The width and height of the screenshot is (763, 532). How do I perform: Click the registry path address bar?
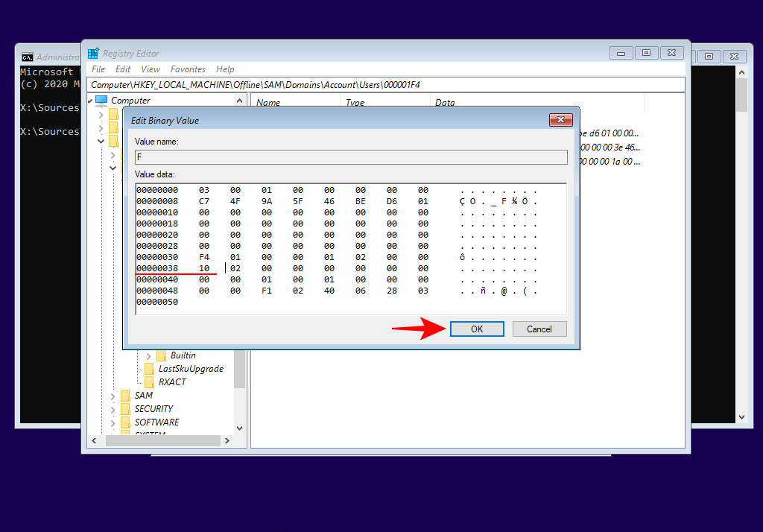click(386, 85)
